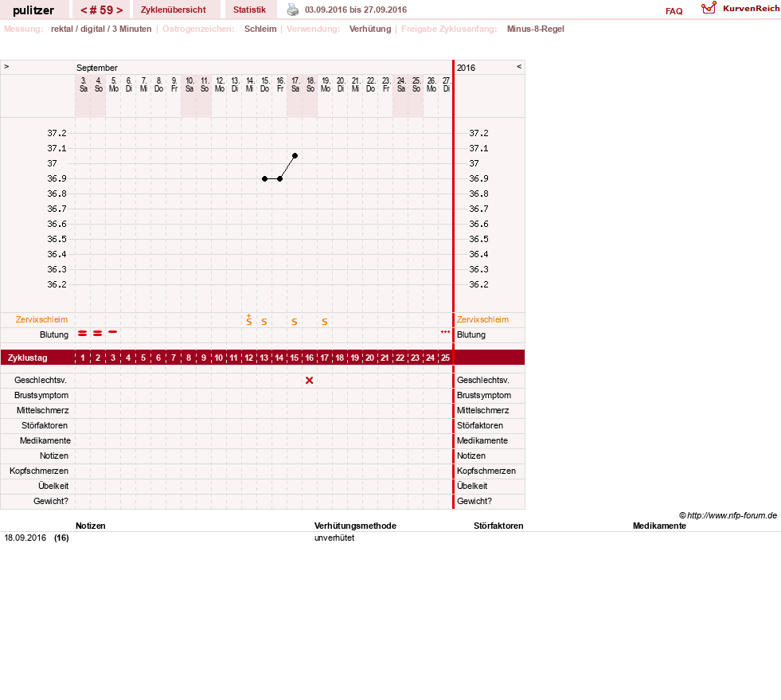This screenshot has width=781, height=700.
Task: Click the 3. Sa date column header
Action: [x=83, y=84]
